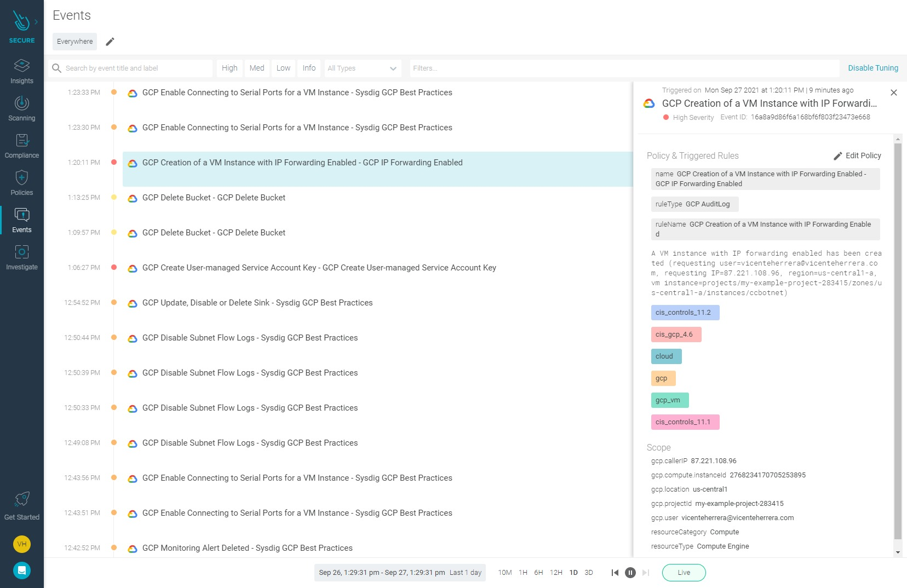
Task: Click the GCP icon of Delete Sink event
Action: pyautogui.click(x=133, y=303)
